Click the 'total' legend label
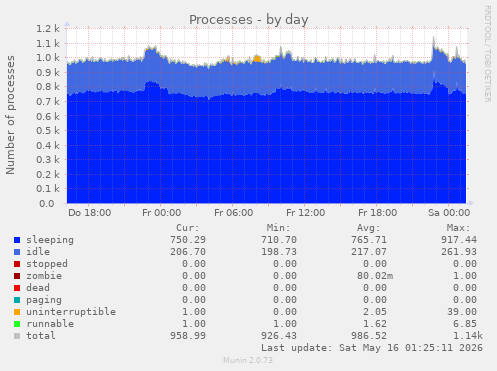The width and height of the screenshot is (497, 371). [41, 336]
